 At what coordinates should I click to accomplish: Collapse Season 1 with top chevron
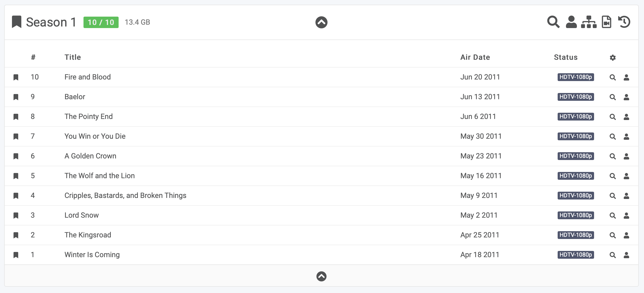click(321, 22)
